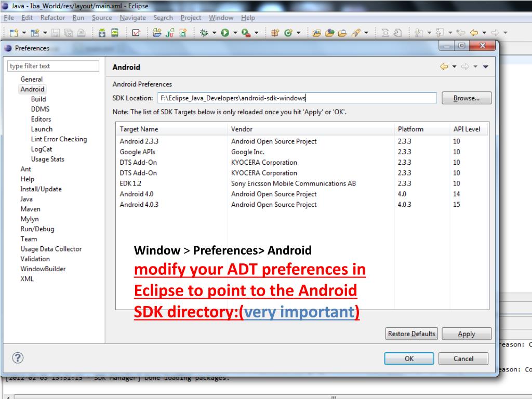The image size is (532, 399).
Task: Click the New Java Class icon
Action: click(288, 33)
